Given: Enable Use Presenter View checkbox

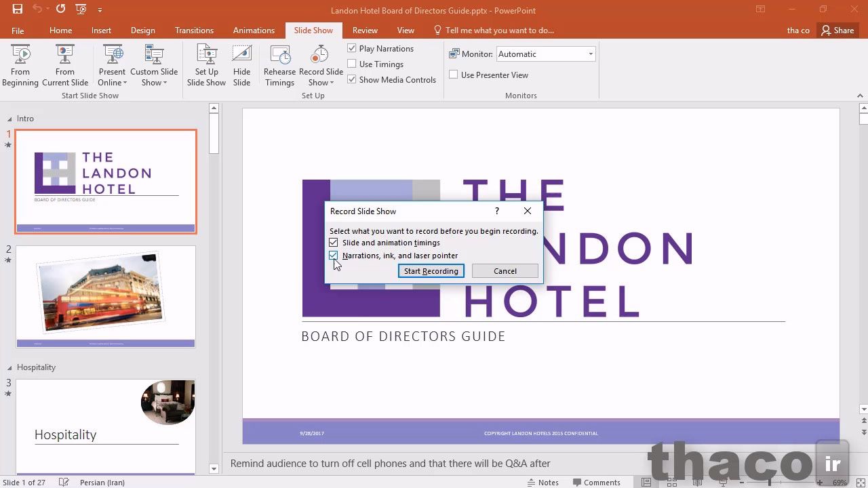Looking at the screenshot, I should pos(454,75).
